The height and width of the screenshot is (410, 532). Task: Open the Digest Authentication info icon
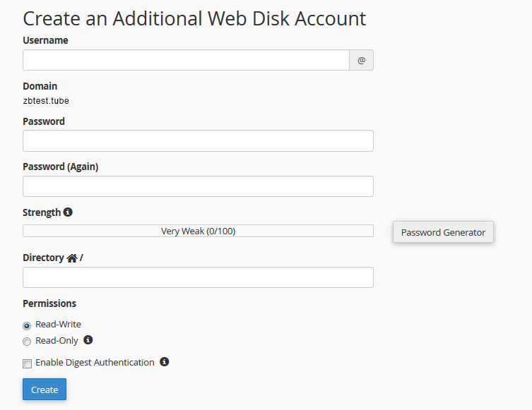164,362
